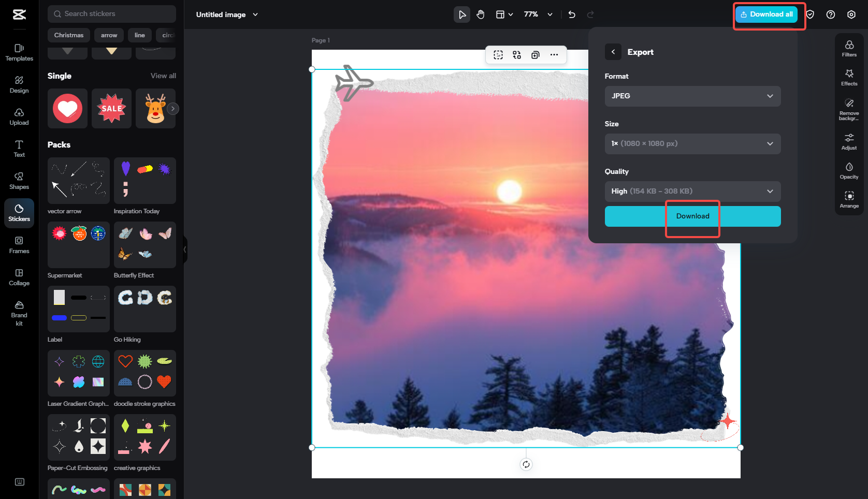
Task: Open the Effects panel
Action: (x=849, y=77)
